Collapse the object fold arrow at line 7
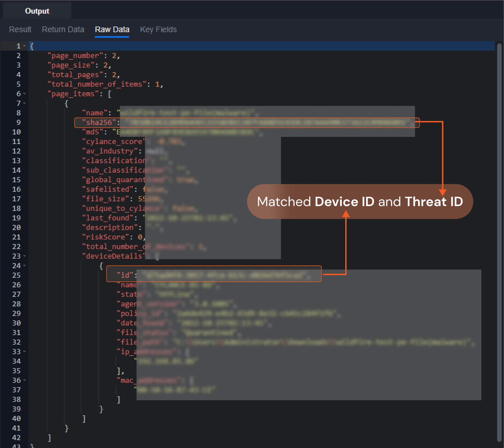The width and height of the screenshot is (504, 448). pos(24,103)
